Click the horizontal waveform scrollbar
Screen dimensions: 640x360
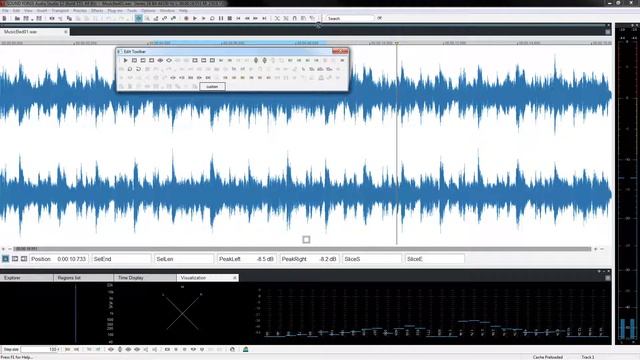coord(302,249)
